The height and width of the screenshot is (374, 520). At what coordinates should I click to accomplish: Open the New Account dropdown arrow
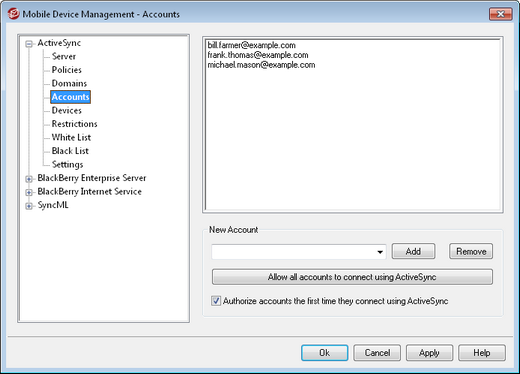tap(380, 252)
